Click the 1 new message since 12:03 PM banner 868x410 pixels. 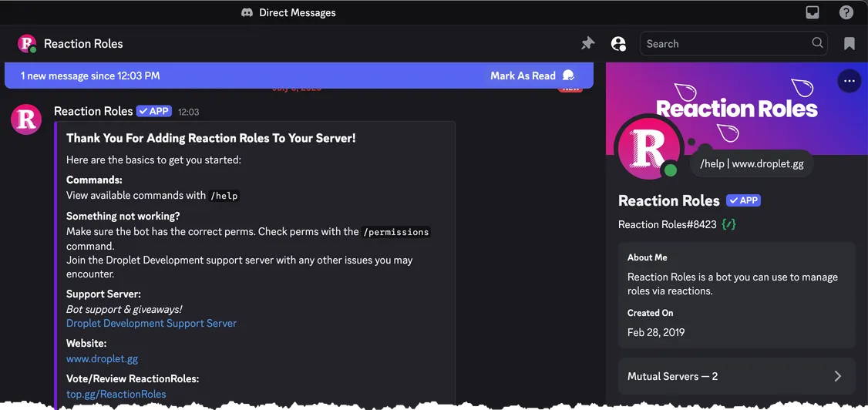(299, 76)
